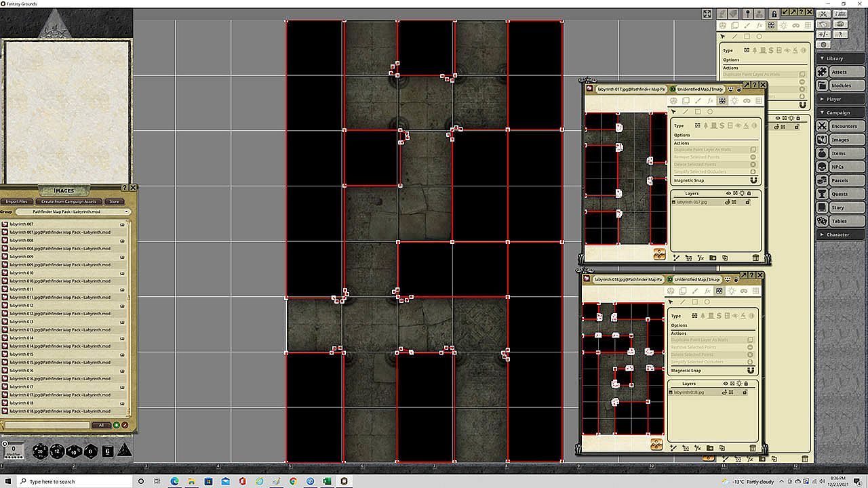
Task: Select the labyrinth 017.jpg layer row
Action: [x=711, y=202]
